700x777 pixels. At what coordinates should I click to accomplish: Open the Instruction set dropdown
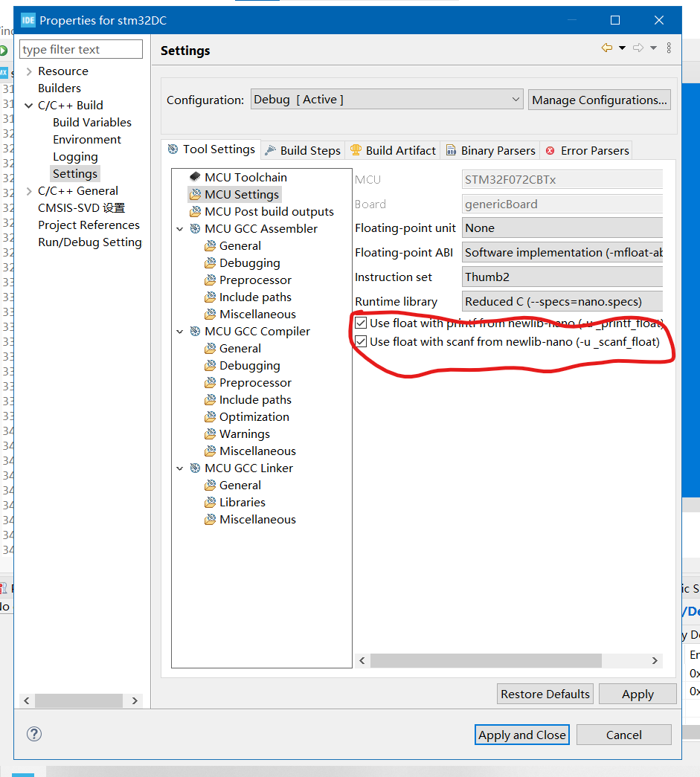(x=562, y=277)
